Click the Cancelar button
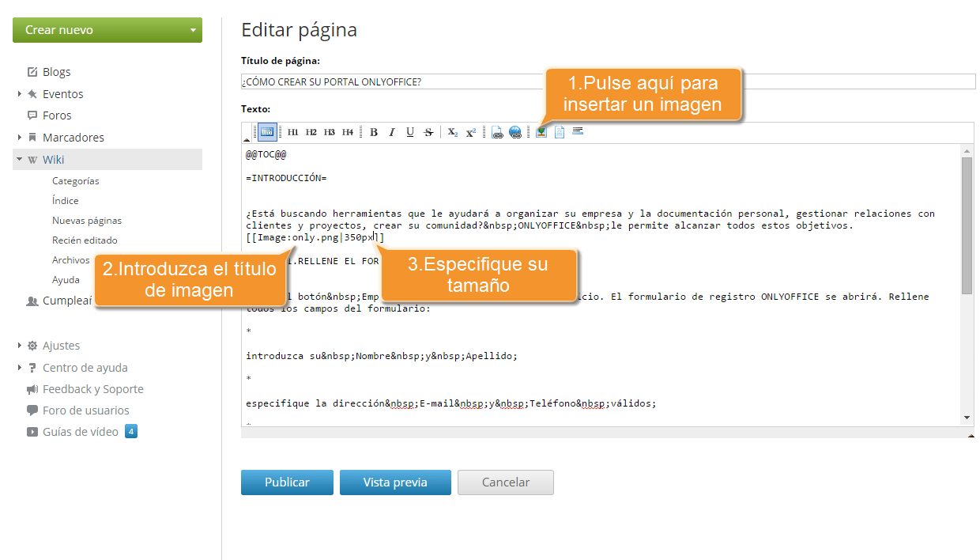980x560 pixels. (506, 482)
